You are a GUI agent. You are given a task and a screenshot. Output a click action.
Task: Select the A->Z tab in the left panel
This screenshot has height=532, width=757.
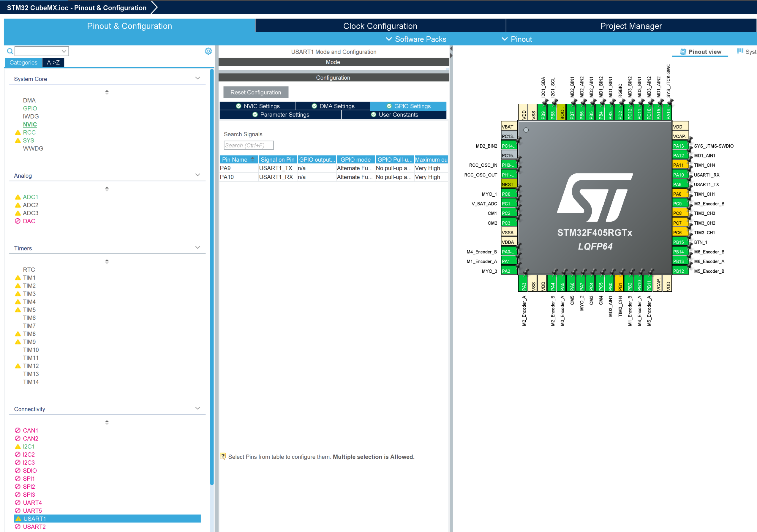[53, 62]
